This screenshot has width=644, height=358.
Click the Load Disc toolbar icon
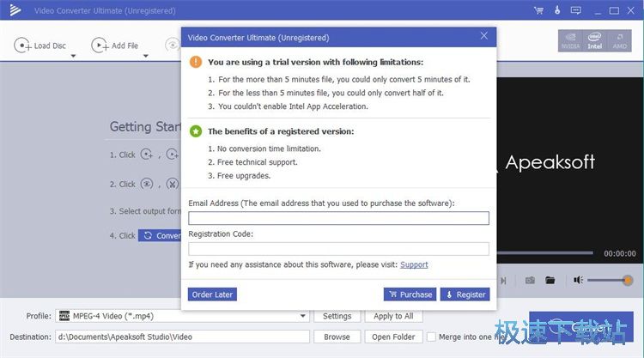[x=22, y=46]
